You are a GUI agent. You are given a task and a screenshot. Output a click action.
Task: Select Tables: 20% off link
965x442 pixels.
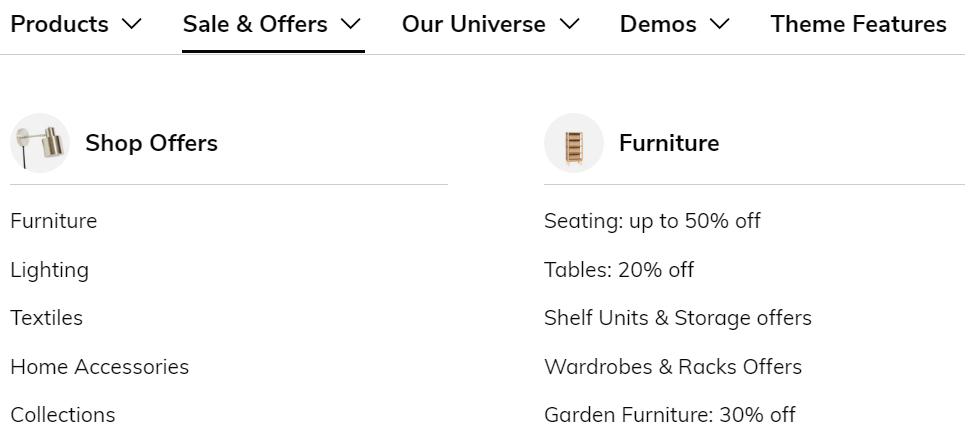coord(619,270)
